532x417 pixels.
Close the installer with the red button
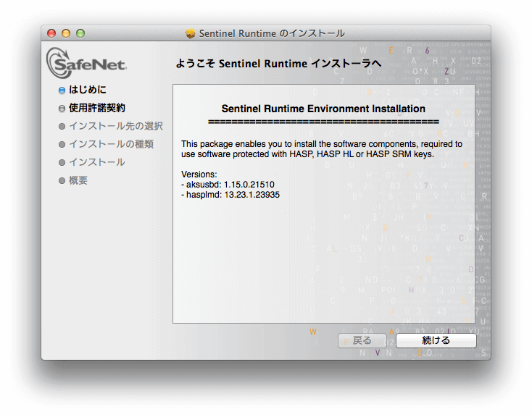(x=51, y=33)
